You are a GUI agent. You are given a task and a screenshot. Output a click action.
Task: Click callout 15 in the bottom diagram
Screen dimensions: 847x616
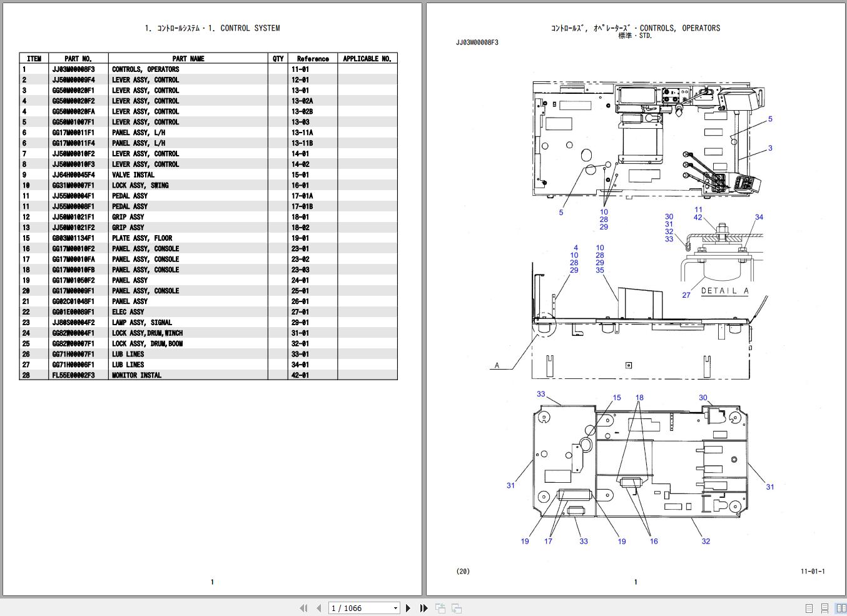pos(617,398)
